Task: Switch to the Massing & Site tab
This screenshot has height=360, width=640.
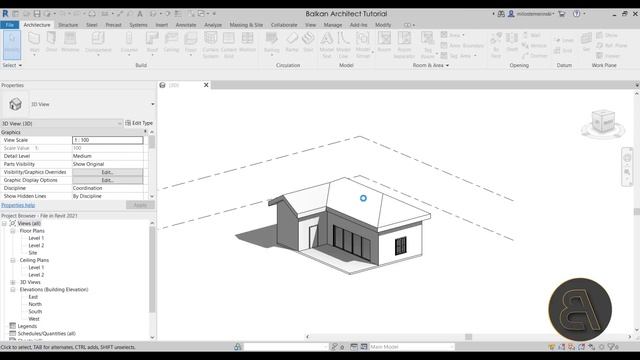Action: point(246,25)
